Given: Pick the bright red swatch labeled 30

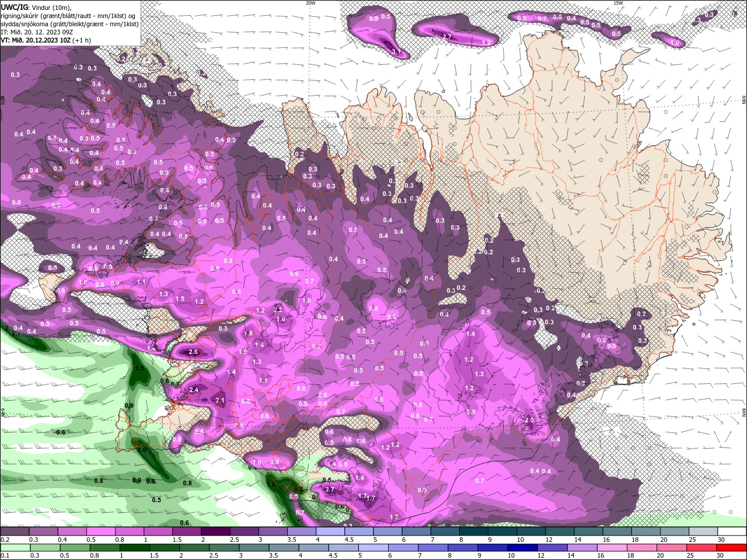Looking at the screenshot, I should (731, 548).
